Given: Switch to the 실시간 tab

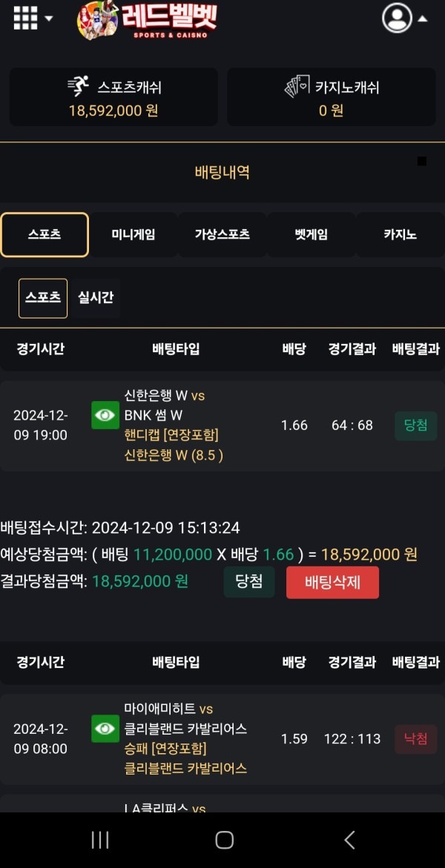Looking at the screenshot, I should [95, 298].
